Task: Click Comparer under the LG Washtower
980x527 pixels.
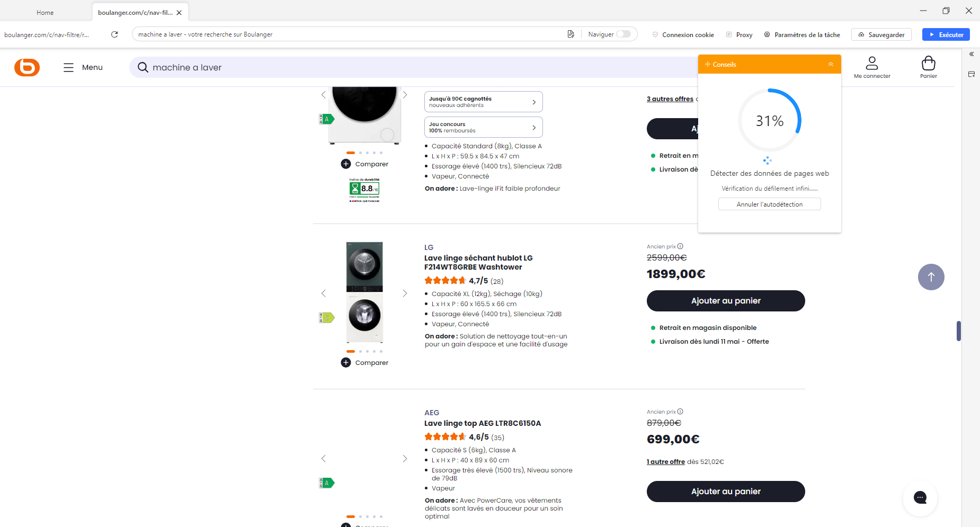Action: point(364,363)
